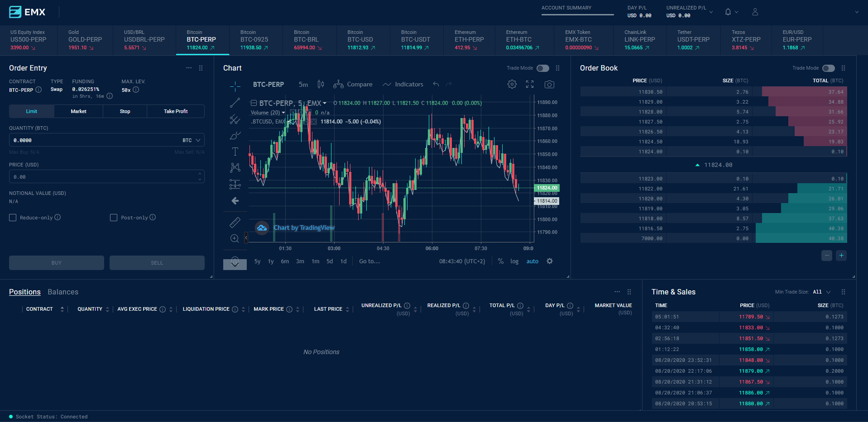Set chart range to 1d
Viewport: 868px width, 422px height.
344,261
